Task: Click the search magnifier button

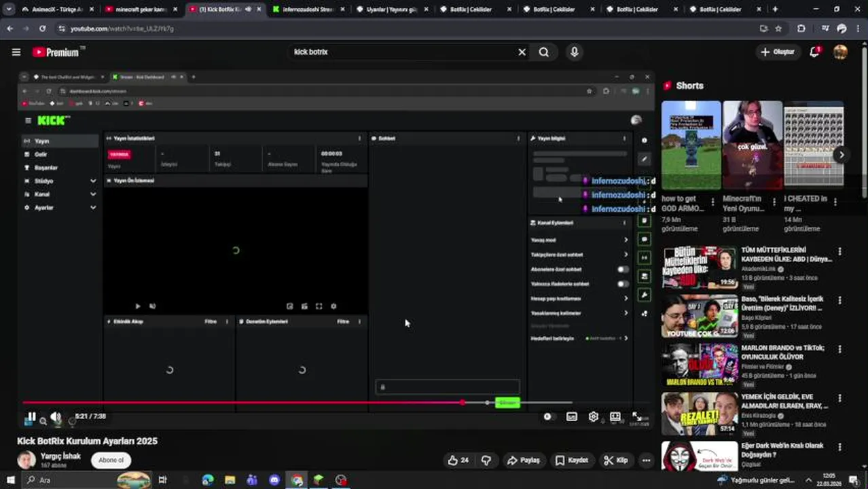Action: pos(544,52)
